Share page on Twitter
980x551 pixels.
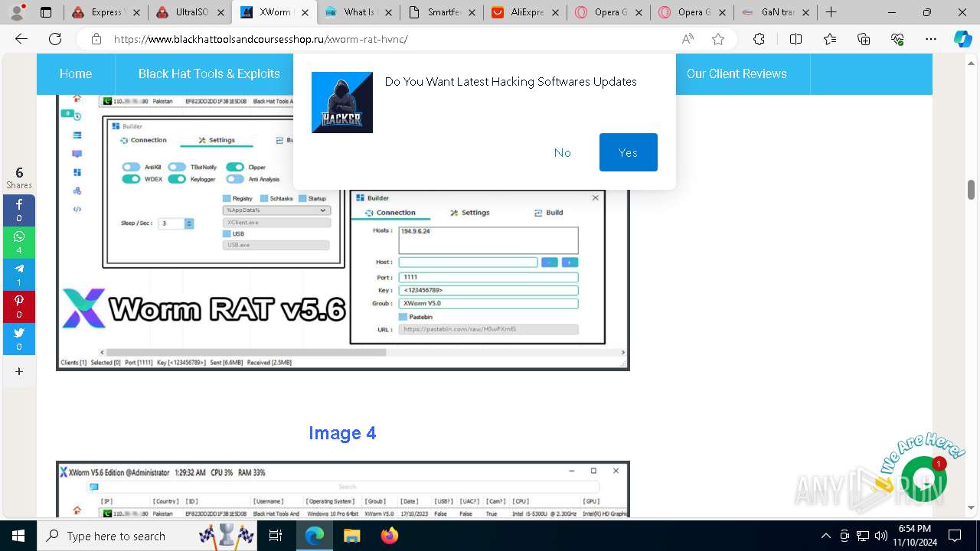click(x=19, y=339)
